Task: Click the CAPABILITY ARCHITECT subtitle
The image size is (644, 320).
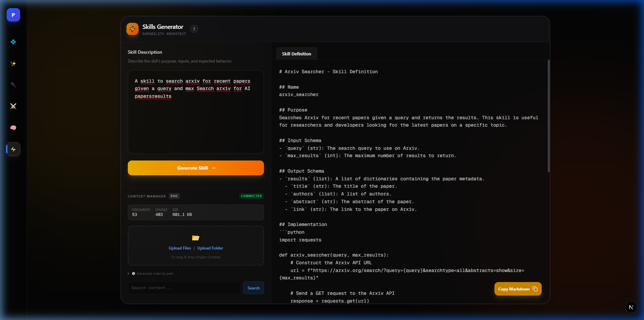Action: (x=164, y=34)
